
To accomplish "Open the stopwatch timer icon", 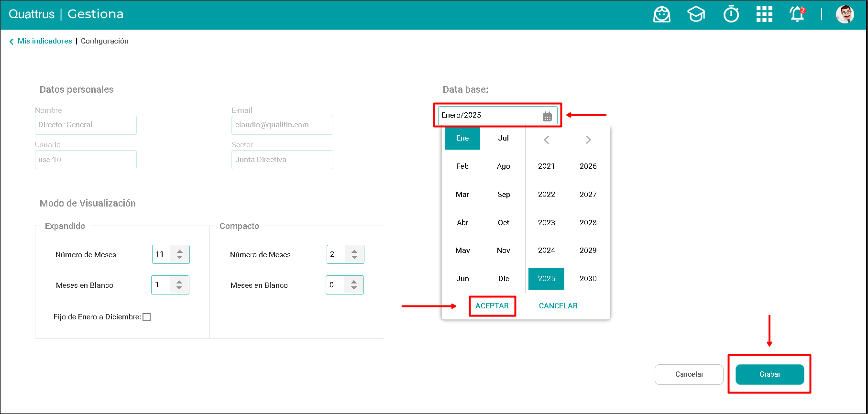I will click(x=731, y=14).
